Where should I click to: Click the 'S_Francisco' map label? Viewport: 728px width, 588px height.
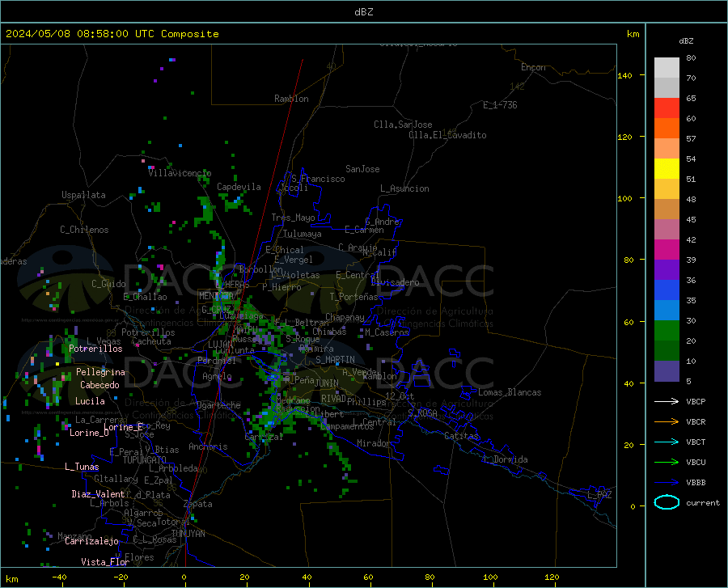click(x=318, y=179)
